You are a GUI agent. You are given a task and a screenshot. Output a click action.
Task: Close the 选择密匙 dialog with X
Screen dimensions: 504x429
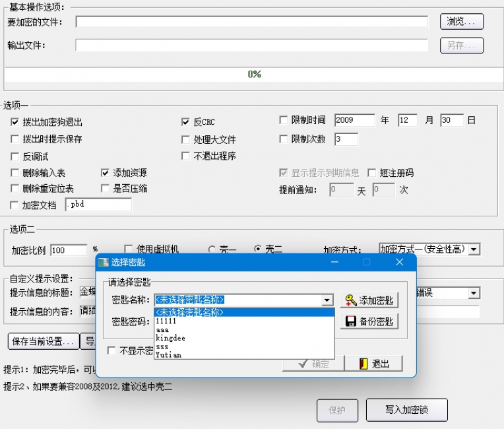coord(399,263)
